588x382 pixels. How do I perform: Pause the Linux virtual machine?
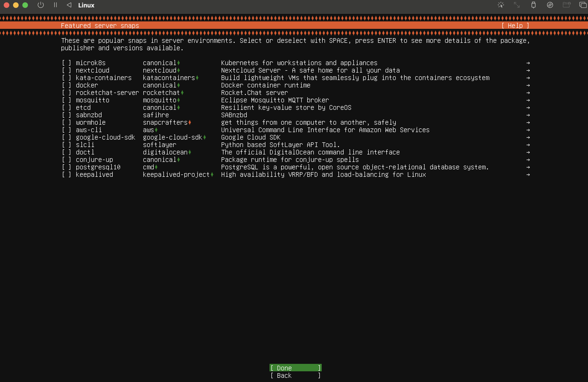pyautogui.click(x=55, y=5)
